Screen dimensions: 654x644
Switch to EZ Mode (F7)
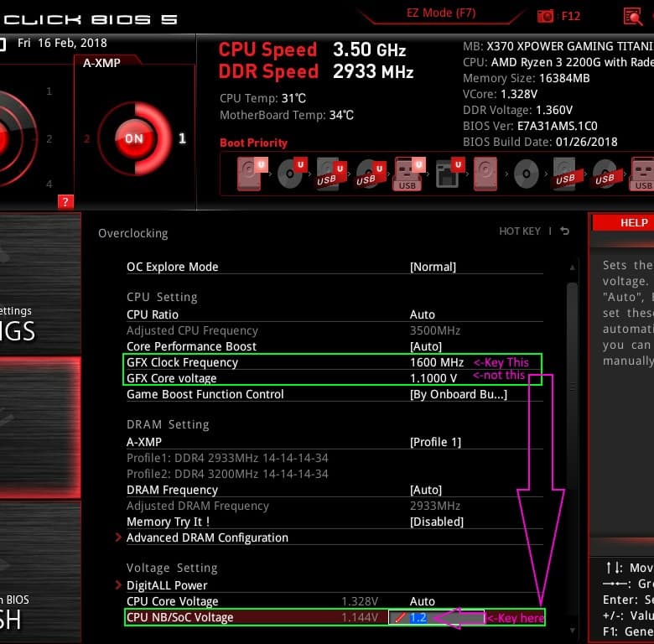pos(441,13)
